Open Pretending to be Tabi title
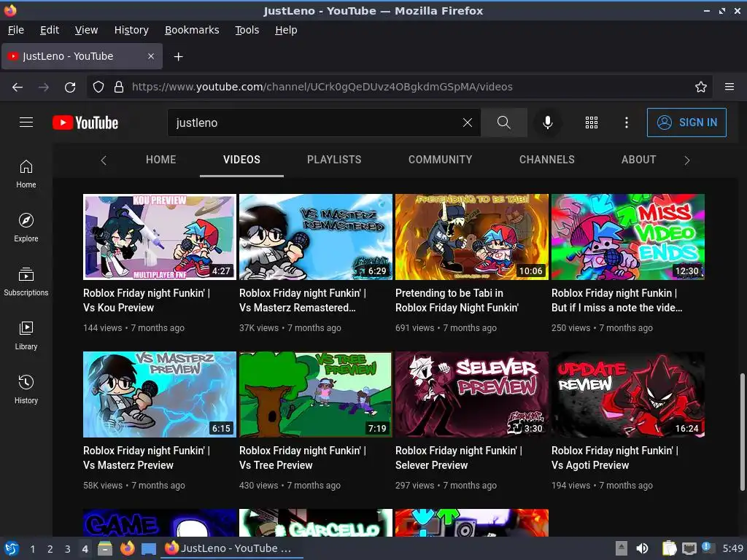This screenshot has width=747, height=560. point(457,300)
